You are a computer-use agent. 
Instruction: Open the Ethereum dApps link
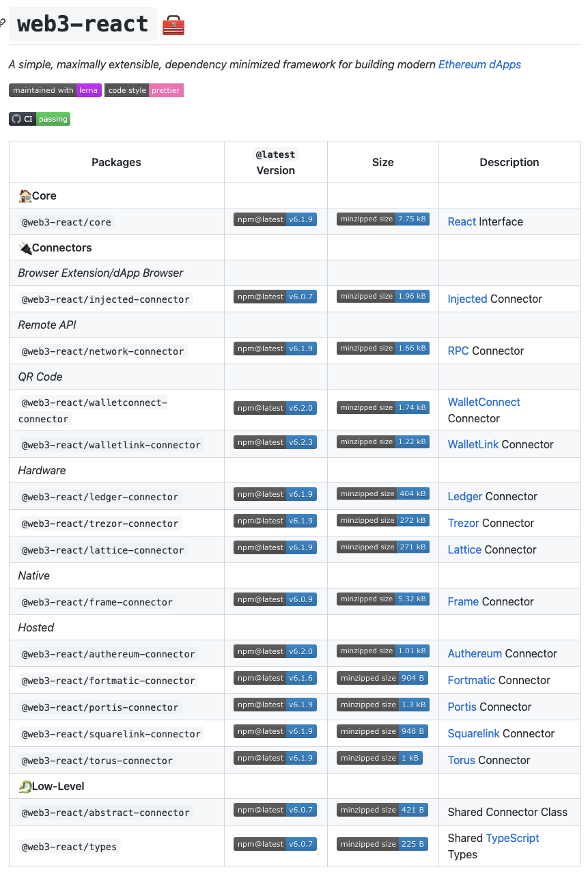pos(479,64)
